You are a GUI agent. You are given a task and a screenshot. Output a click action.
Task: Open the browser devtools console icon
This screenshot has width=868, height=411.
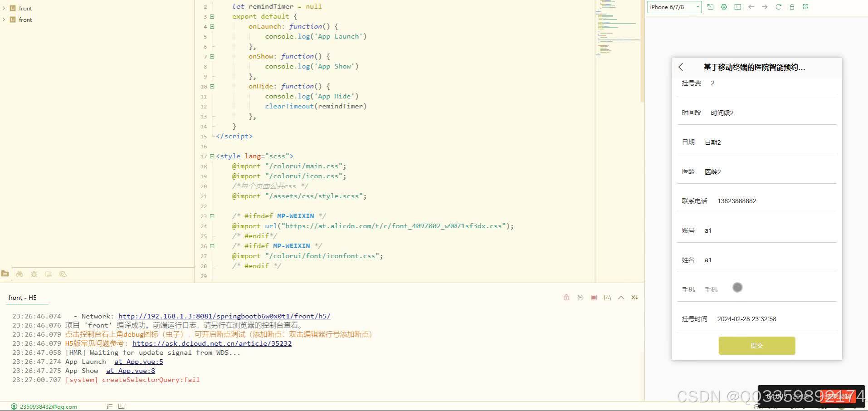tap(738, 7)
